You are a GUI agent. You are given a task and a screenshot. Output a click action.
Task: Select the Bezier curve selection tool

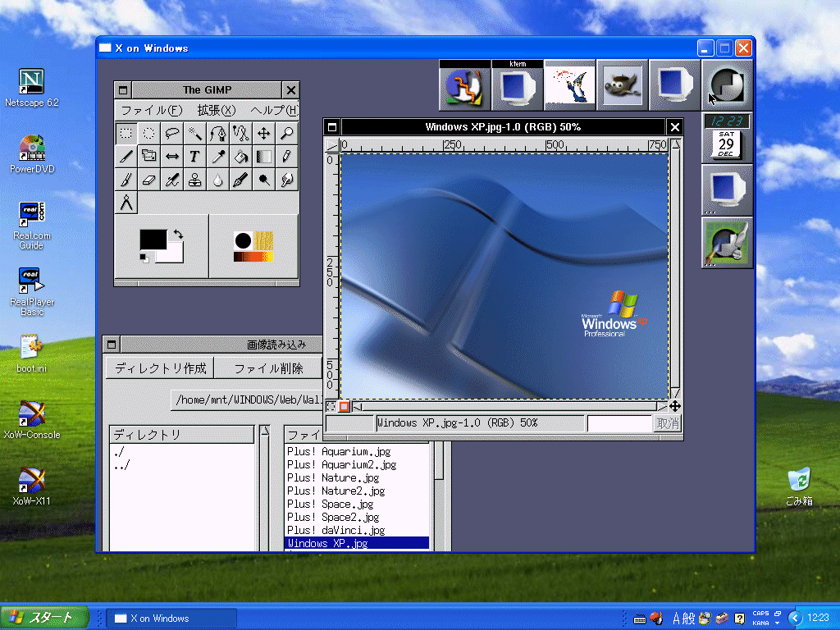pyautogui.click(x=218, y=133)
